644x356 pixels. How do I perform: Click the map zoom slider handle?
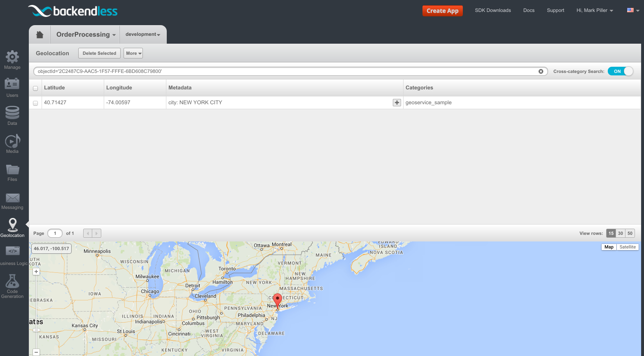tap(36, 330)
